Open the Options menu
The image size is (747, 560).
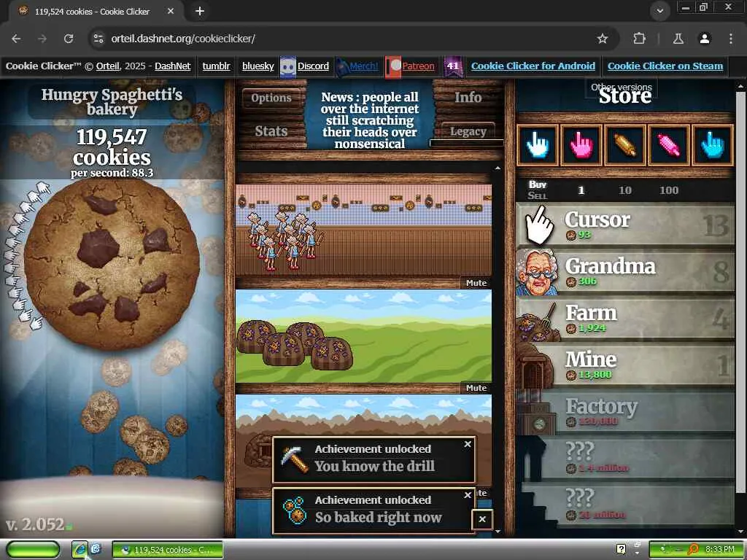[x=271, y=98]
